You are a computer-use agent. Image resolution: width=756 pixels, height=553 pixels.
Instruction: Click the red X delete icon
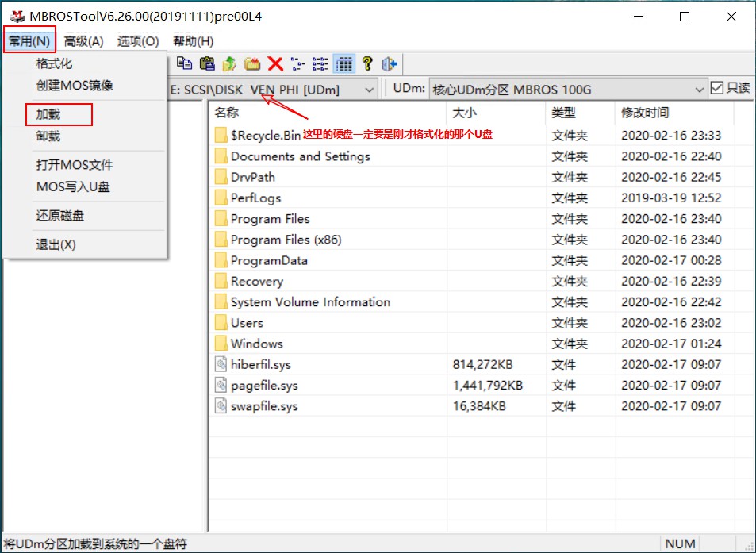pos(275,63)
